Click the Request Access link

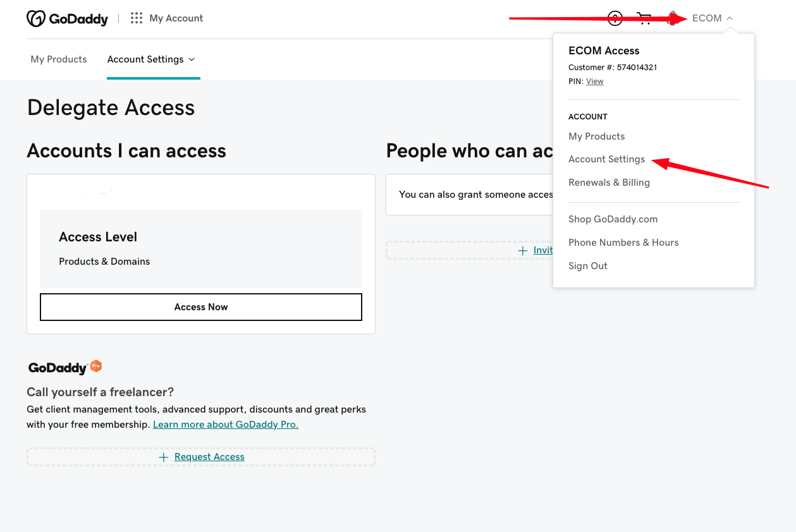(209, 457)
